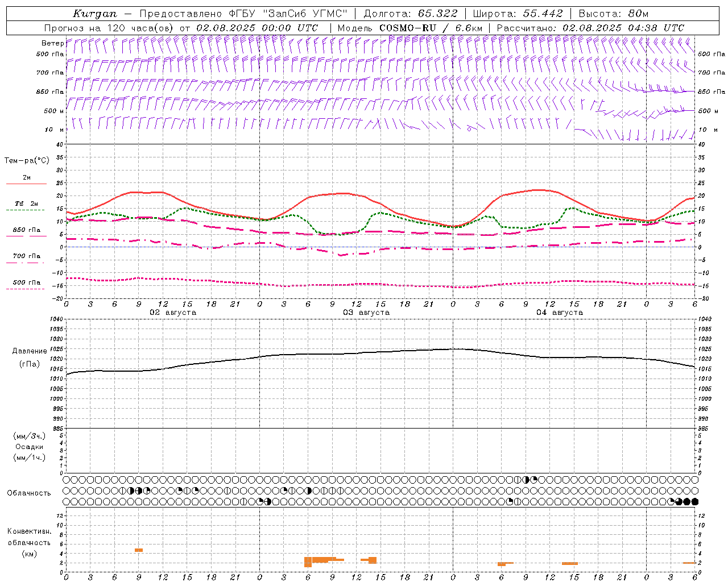This screenshot has width=728, height=582.
Task: Click the "10 м" wind level label on the left
Action: point(55,130)
